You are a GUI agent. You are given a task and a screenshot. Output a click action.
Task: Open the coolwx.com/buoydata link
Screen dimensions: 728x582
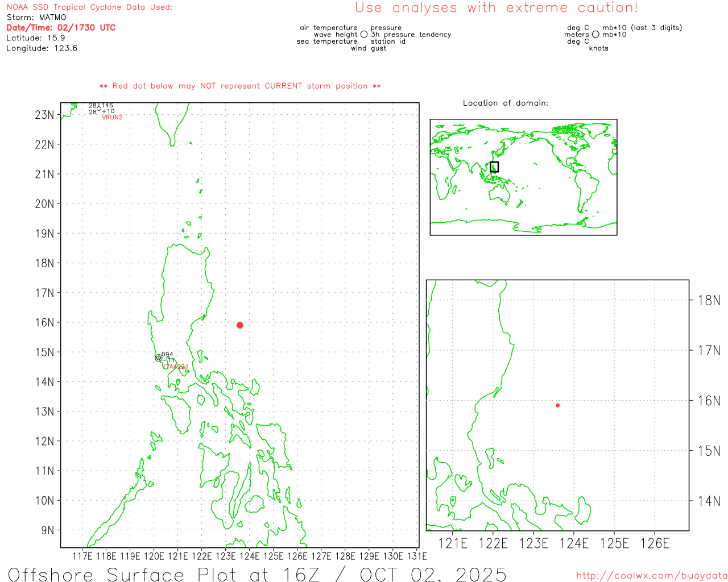[x=651, y=576]
